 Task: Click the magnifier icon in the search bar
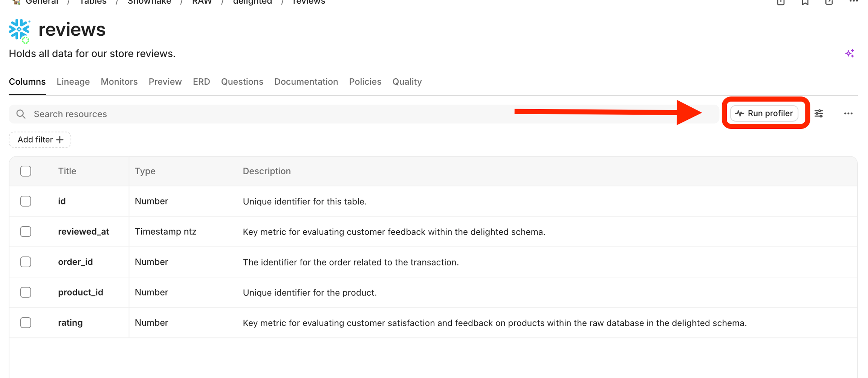21,114
